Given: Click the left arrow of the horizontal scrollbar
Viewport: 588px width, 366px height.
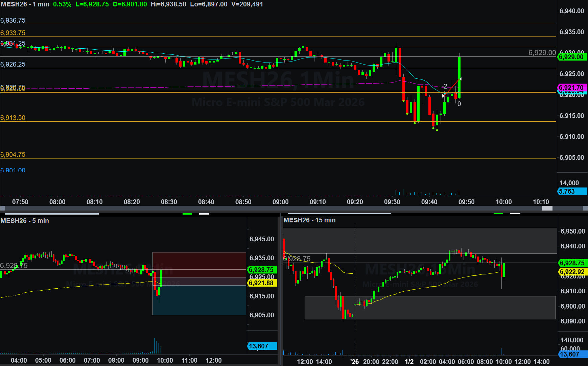Looking at the screenshot, I should (x=3, y=209).
